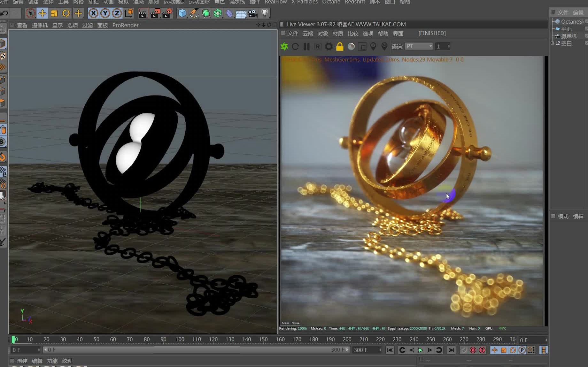Step to previous frame
The image size is (588, 367).
tap(412, 350)
